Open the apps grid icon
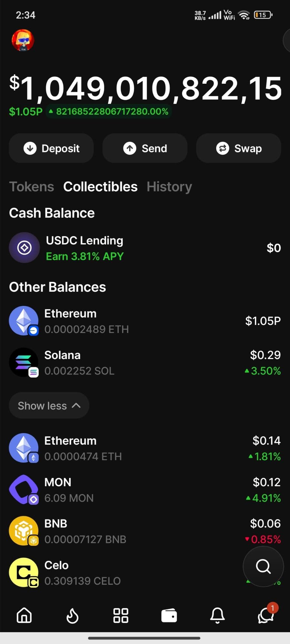The image size is (290, 644). coord(121,615)
